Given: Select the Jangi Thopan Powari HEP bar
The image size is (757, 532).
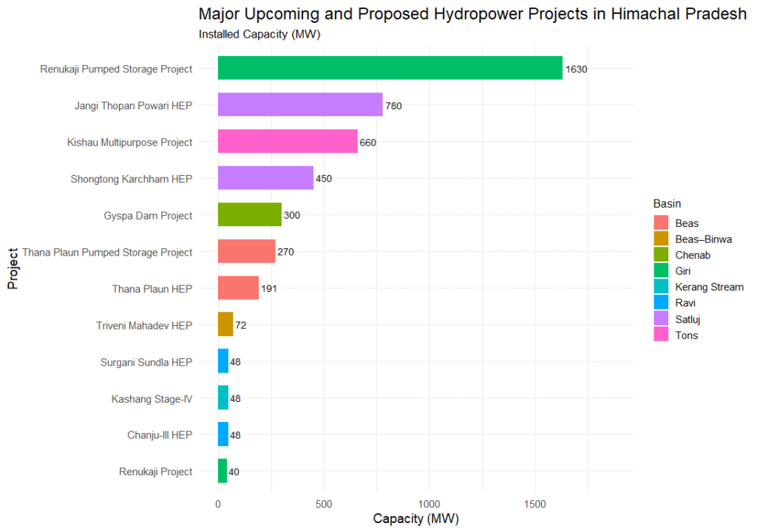Looking at the screenshot, I should [300, 105].
